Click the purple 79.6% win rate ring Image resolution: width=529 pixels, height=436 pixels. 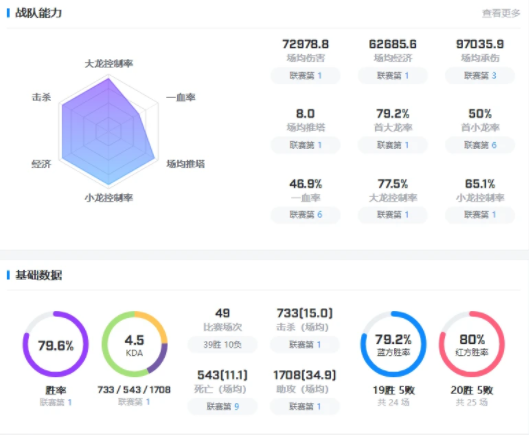56,344
